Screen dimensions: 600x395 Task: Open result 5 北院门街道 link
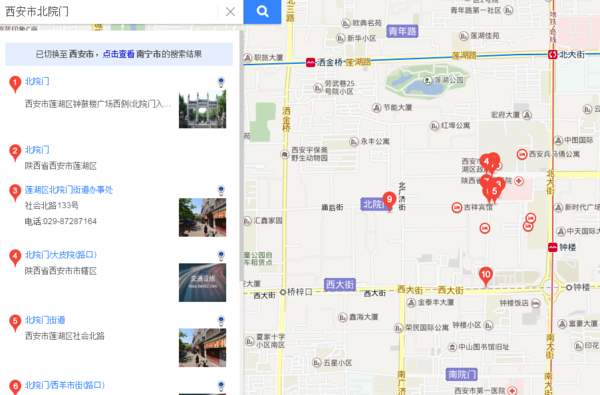45,320
